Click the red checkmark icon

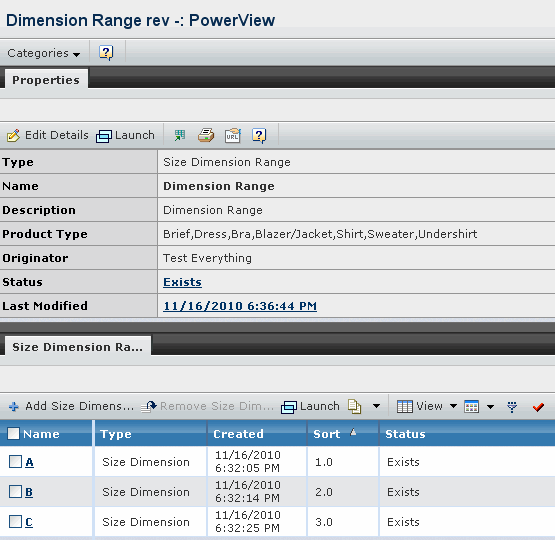click(538, 407)
